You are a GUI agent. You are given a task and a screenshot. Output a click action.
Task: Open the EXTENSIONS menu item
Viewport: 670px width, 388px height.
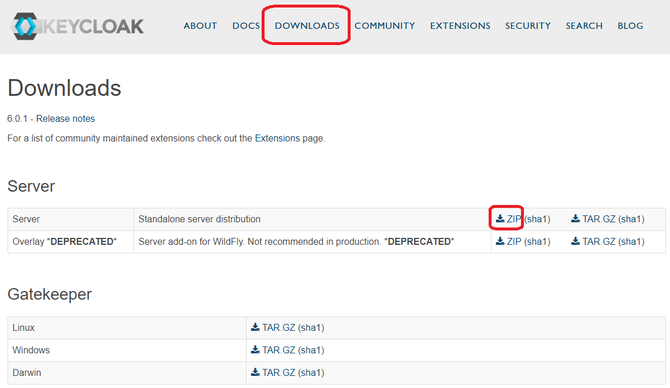coord(460,26)
